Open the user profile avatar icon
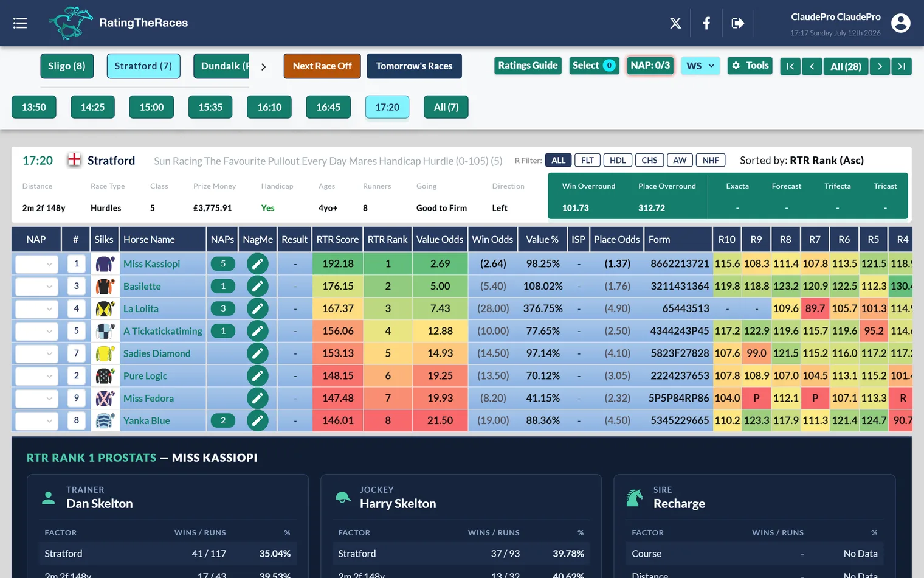This screenshot has height=578, width=924. [x=900, y=23]
